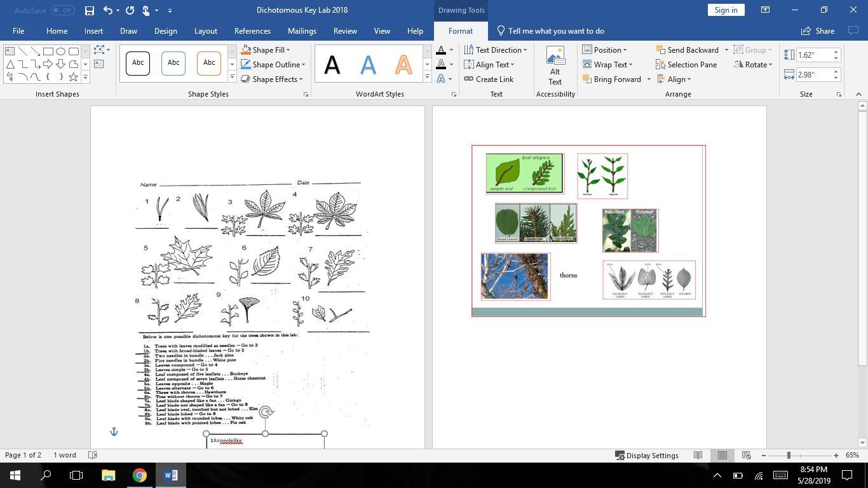The height and width of the screenshot is (488, 868).
Task: Open the References ribbon tab
Action: 252,31
